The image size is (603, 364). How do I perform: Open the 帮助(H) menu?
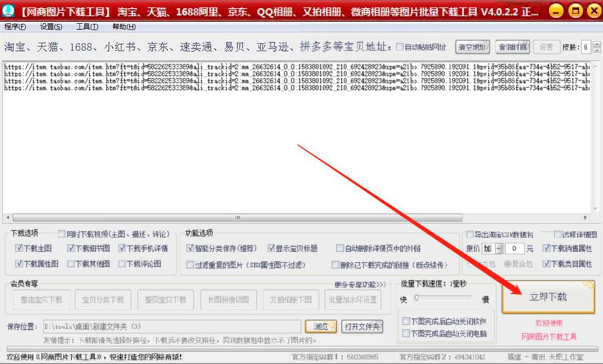[x=124, y=26]
